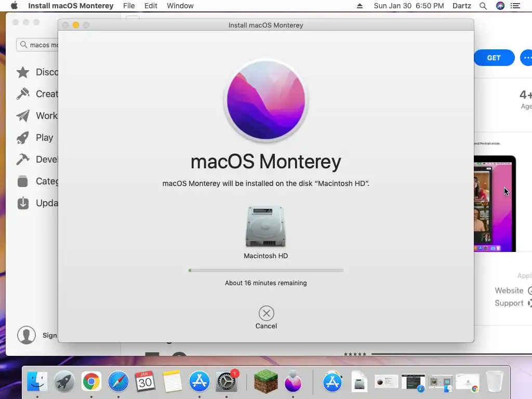Click the App Store search field
This screenshot has width=532, height=399.
point(37,45)
